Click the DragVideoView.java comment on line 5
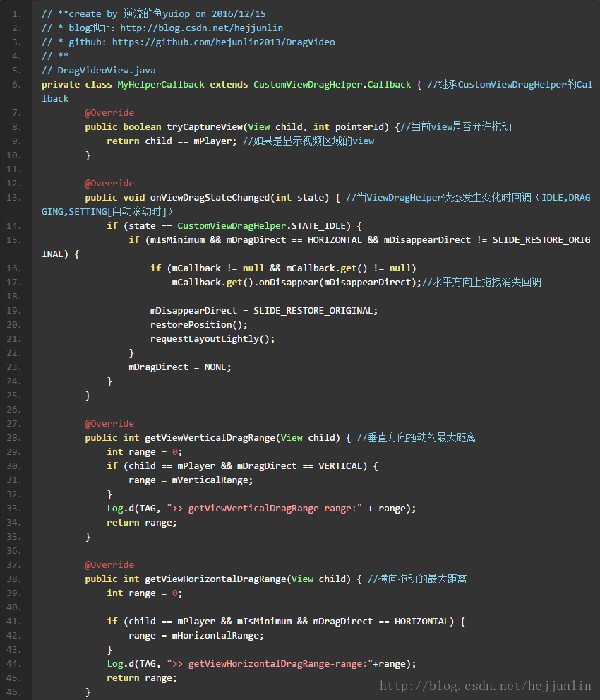Viewport: 600px width, 700px height. click(99, 70)
